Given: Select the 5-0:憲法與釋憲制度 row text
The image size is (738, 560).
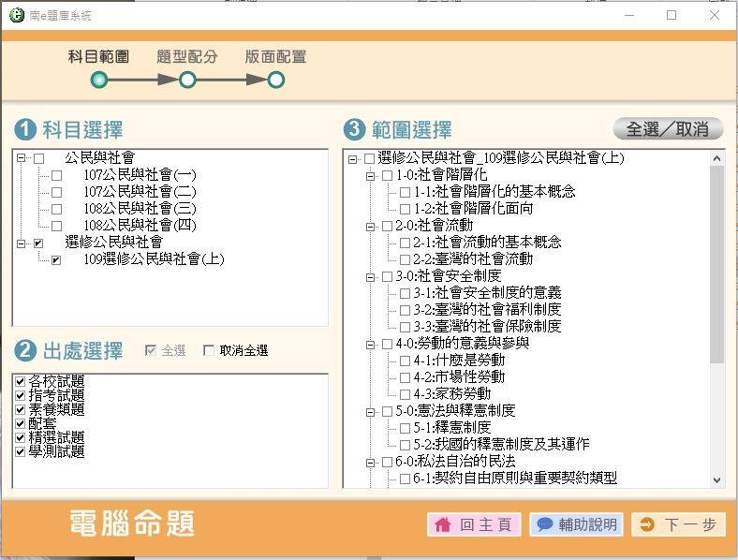Looking at the screenshot, I should tap(455, 411).
